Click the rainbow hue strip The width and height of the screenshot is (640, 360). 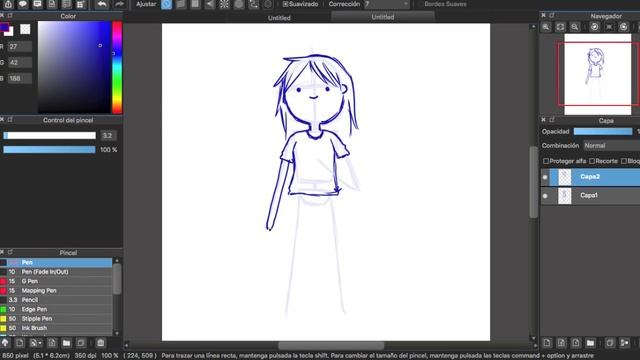pos(117,67)
